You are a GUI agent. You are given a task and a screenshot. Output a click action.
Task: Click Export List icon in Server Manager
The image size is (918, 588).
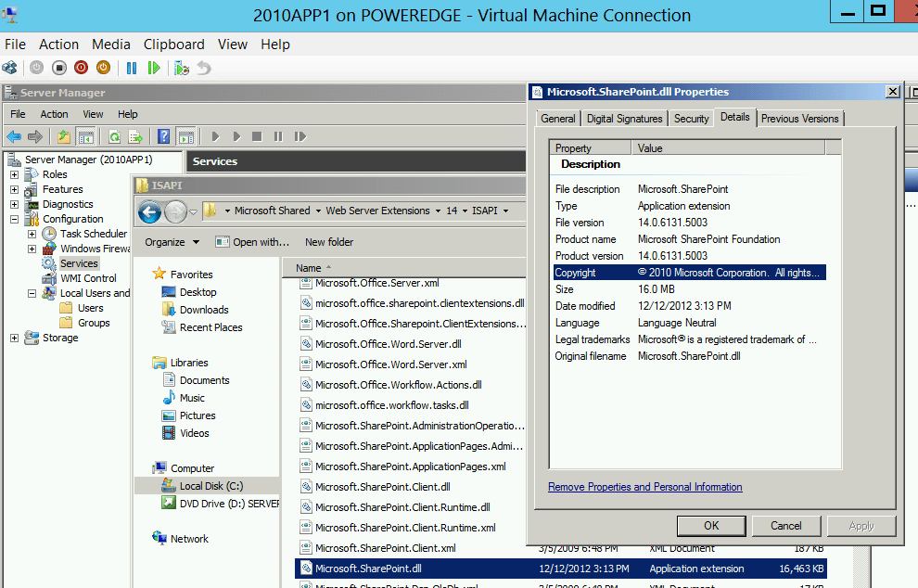click(135, 136)
